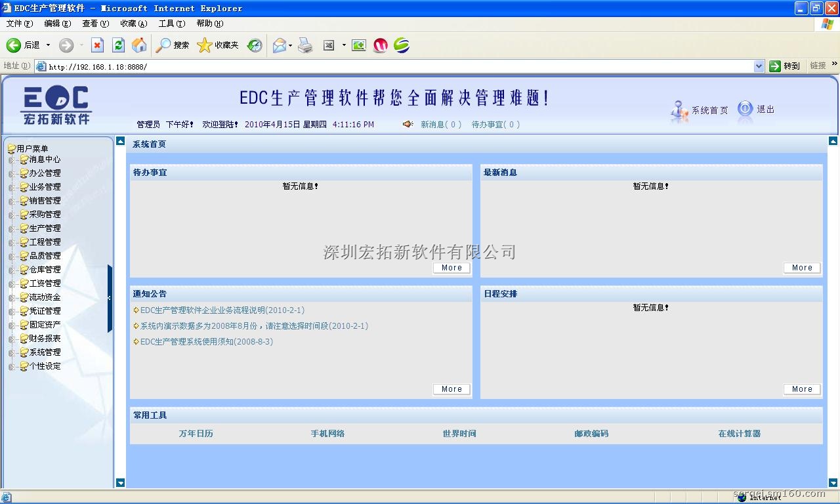
Task: Click the IE Home toolbar icon
Action: click(x=139, y=45)
